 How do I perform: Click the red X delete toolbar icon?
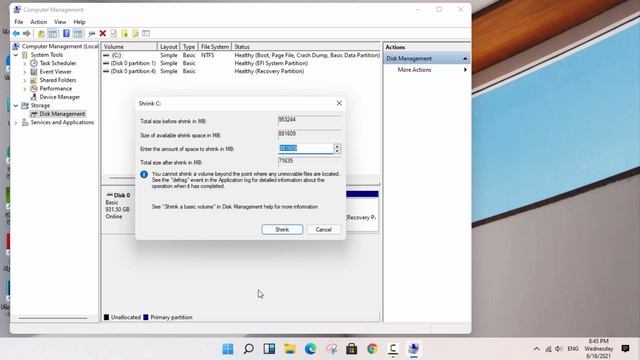[103, 33]
